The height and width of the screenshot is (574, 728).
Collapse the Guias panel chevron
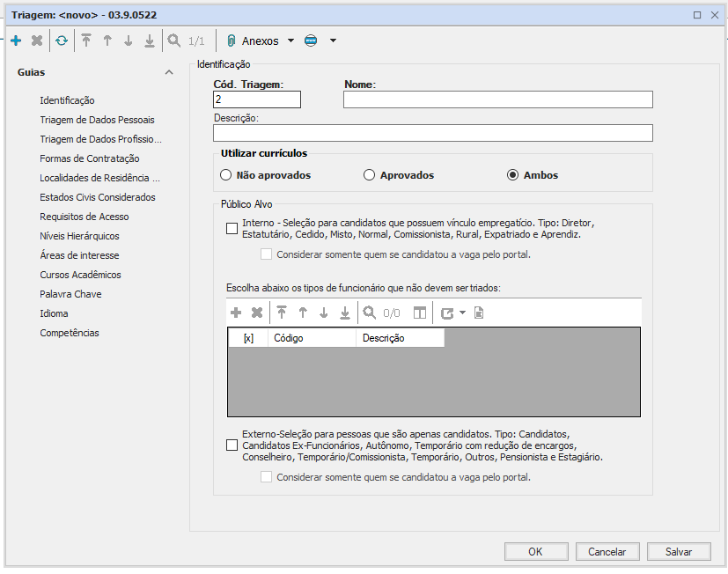point(169,73)
